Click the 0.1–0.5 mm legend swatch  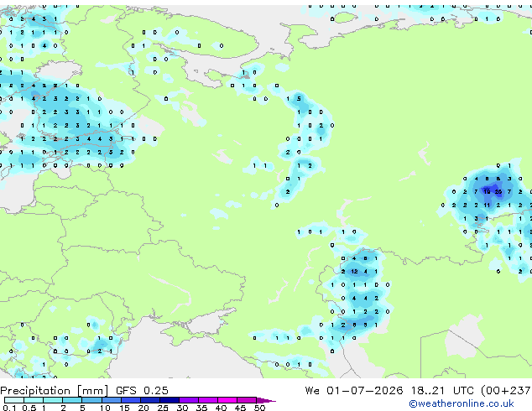click(14, 400)
